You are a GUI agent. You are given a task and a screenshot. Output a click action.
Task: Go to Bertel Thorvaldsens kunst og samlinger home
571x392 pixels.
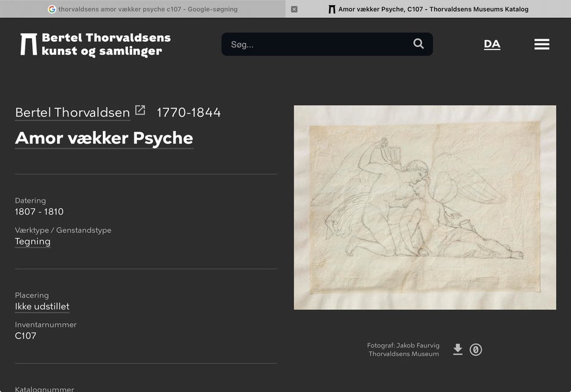(95, 45)
